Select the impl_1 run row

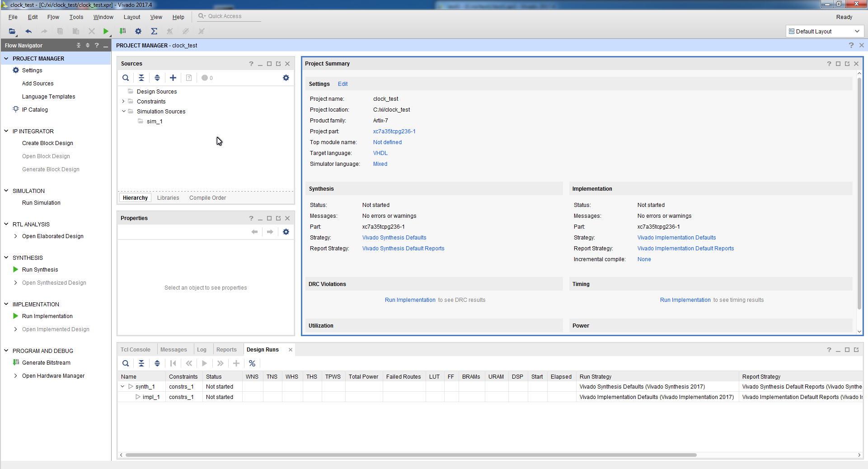click(x=490, y=397)
